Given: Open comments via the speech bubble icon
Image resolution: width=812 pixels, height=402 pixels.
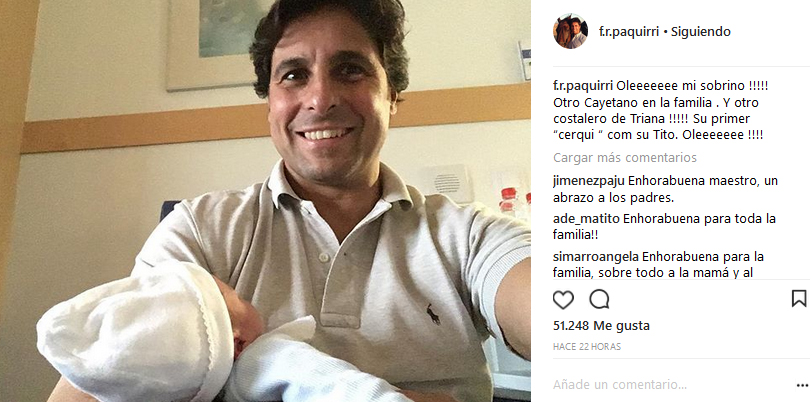Looking at the screenshot, I should click(x=599, y=299).
